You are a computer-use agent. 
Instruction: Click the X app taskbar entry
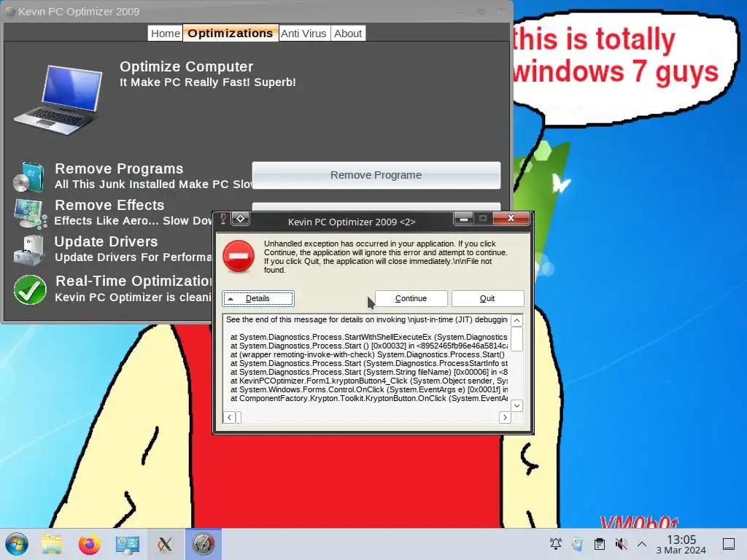(x=166, y=544)
